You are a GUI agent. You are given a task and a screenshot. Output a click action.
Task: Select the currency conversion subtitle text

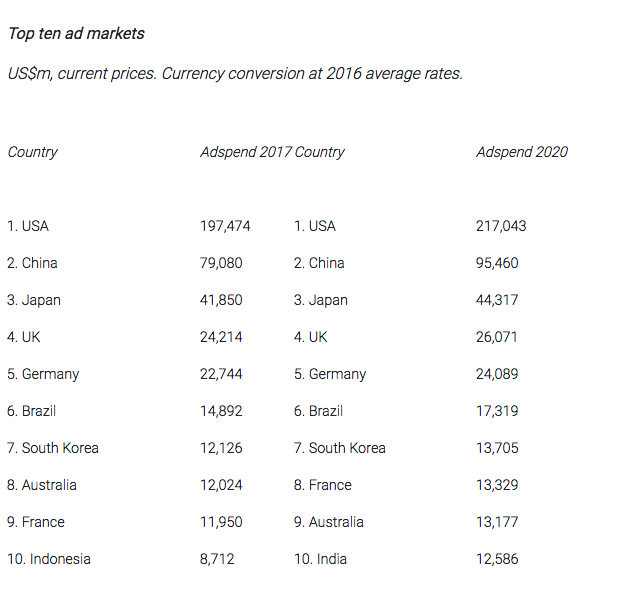[235, 74]
